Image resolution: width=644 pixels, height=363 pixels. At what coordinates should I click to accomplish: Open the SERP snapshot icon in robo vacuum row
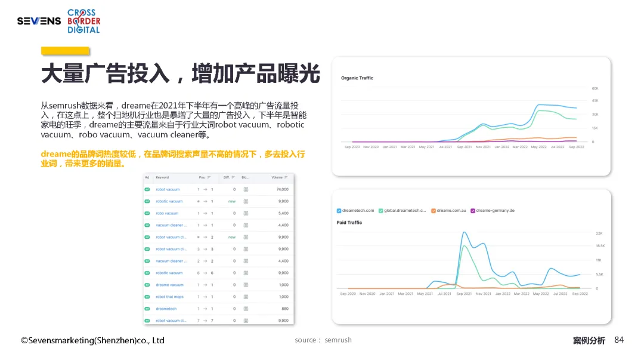(246, 213)
